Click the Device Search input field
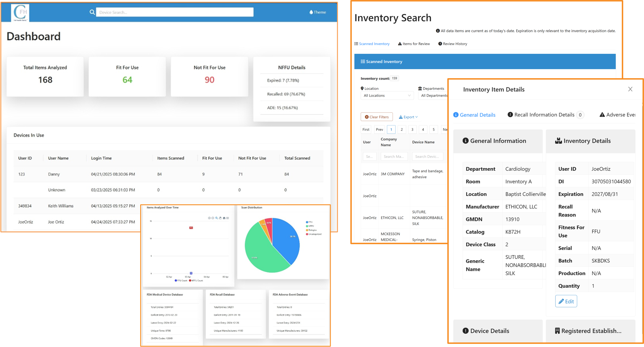The width and height of the screenshot is (644, 347). pyautogui.click(x=175, y=12)
